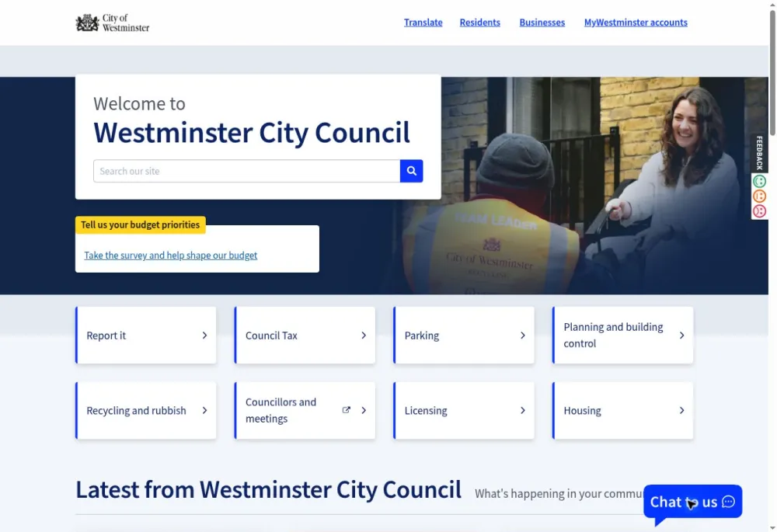The width and height of the screenshot is (777, 532).
Task: Click the magnifying glass search button
Action: 411,171
